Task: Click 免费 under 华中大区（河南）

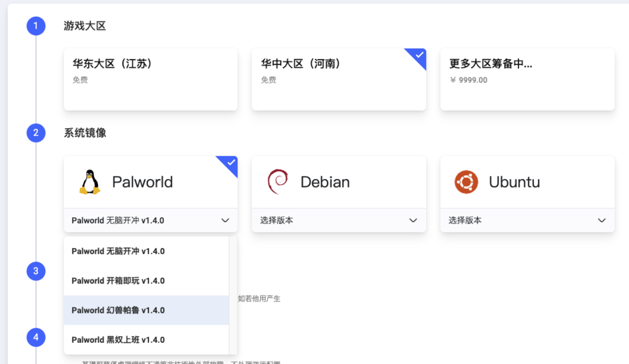Action: (x=269, y=80)
